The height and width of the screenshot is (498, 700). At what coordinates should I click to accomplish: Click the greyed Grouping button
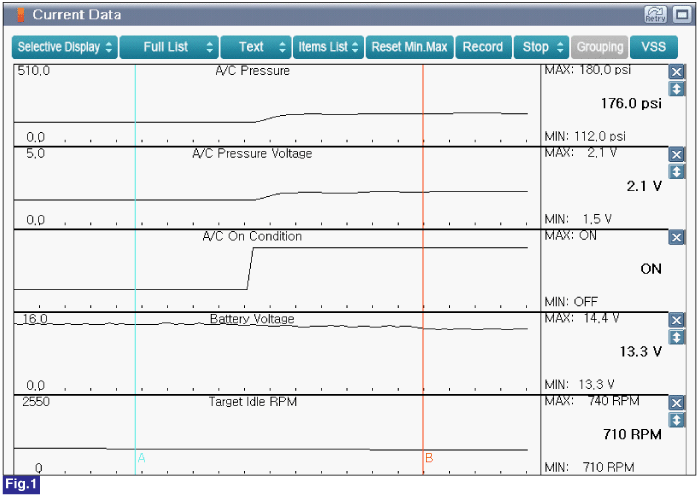tap(600, 47)
